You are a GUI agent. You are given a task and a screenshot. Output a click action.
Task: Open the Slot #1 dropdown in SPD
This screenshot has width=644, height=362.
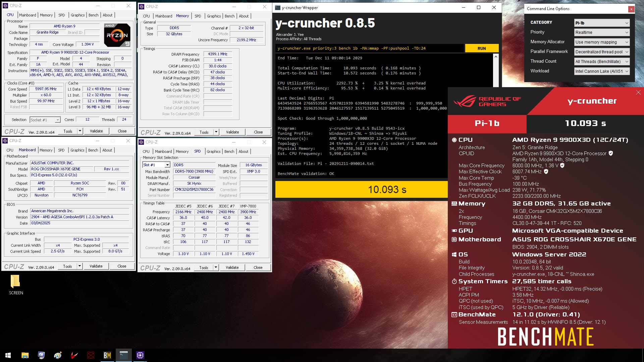coord(156,165)
